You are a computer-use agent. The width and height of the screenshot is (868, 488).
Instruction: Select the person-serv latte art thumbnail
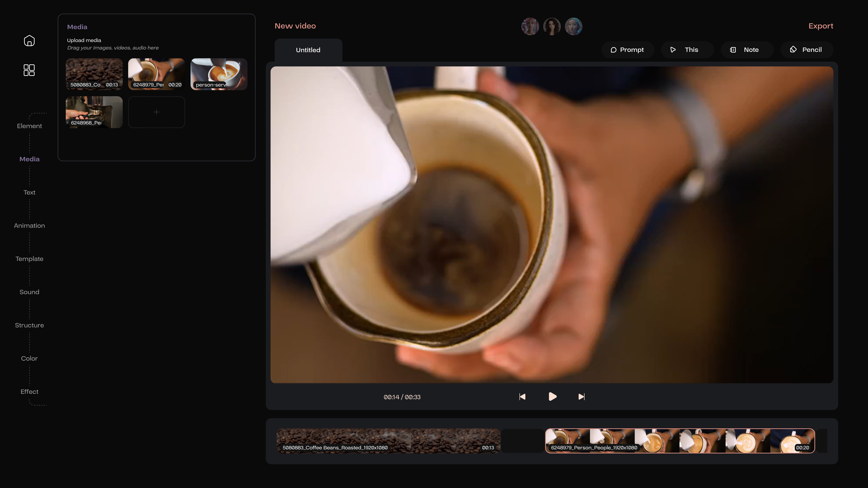[x=219, y=74]
